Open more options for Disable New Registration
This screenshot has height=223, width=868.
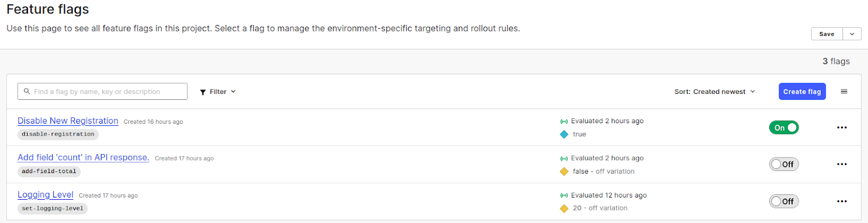coord(841,128)
